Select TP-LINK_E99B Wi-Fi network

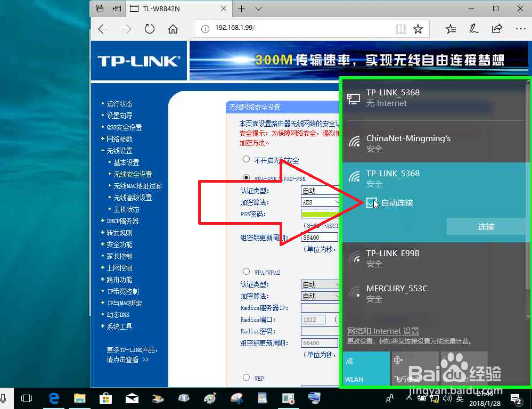(435, 259)
